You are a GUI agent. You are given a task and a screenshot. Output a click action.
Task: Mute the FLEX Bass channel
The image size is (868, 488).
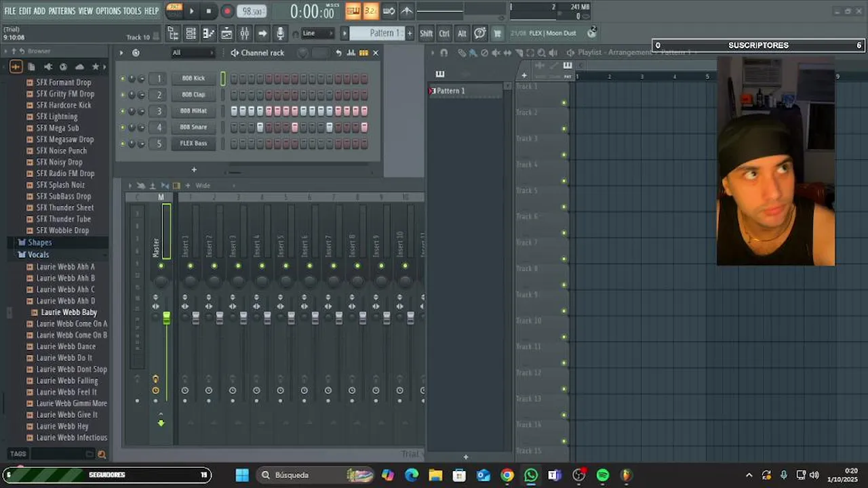tap(123, 144)
